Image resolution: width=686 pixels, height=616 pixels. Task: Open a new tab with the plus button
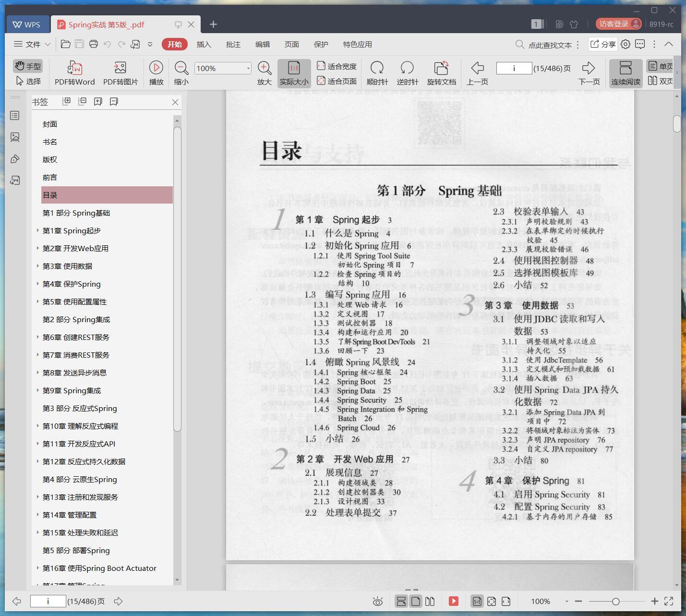click(213, 24)
